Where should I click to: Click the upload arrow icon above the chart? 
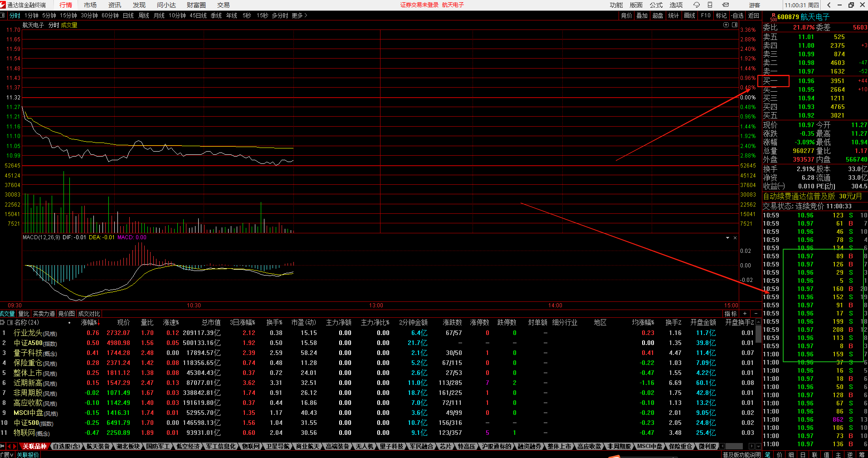coord(726,25)
